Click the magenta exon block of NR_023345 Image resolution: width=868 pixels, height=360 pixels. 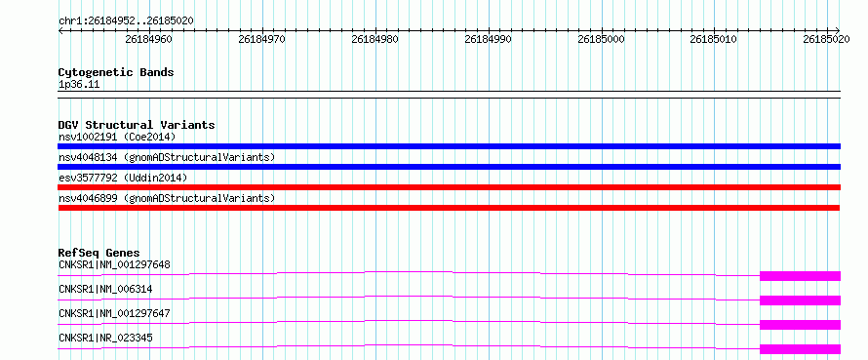click(800, 349)
